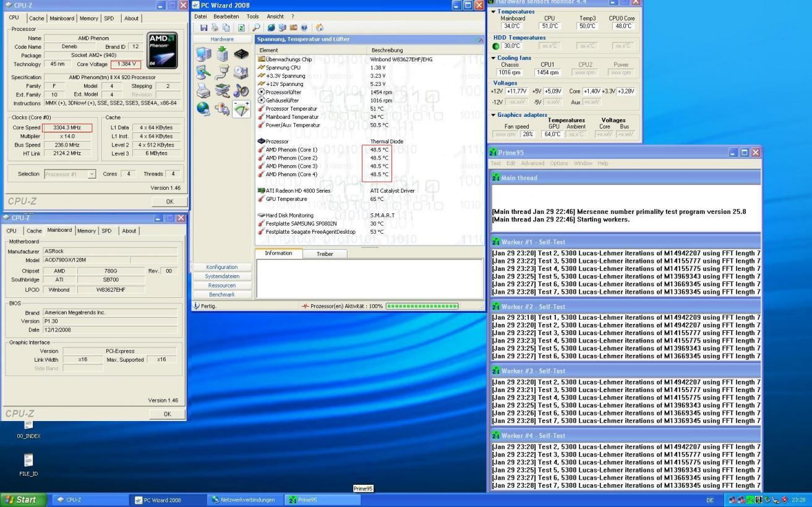
Task: Click the DE language indicator in taskbar
Action: click(x=710, y=500)
